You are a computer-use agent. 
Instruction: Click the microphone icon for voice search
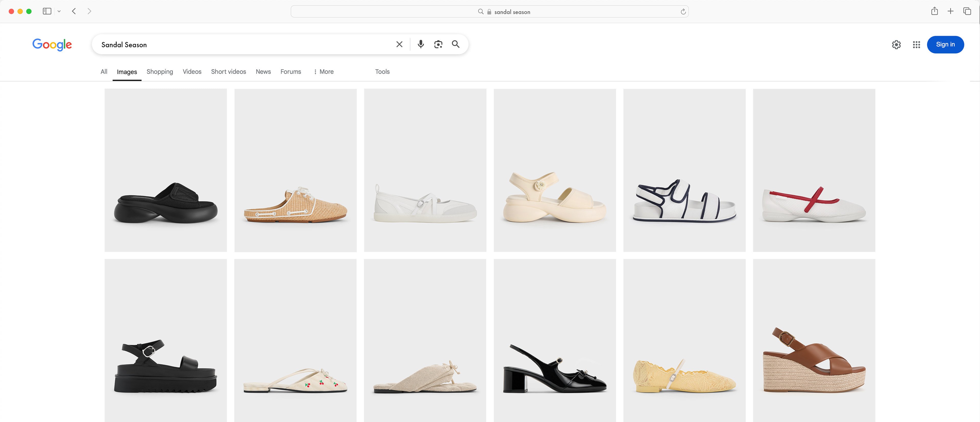point(421,44)
